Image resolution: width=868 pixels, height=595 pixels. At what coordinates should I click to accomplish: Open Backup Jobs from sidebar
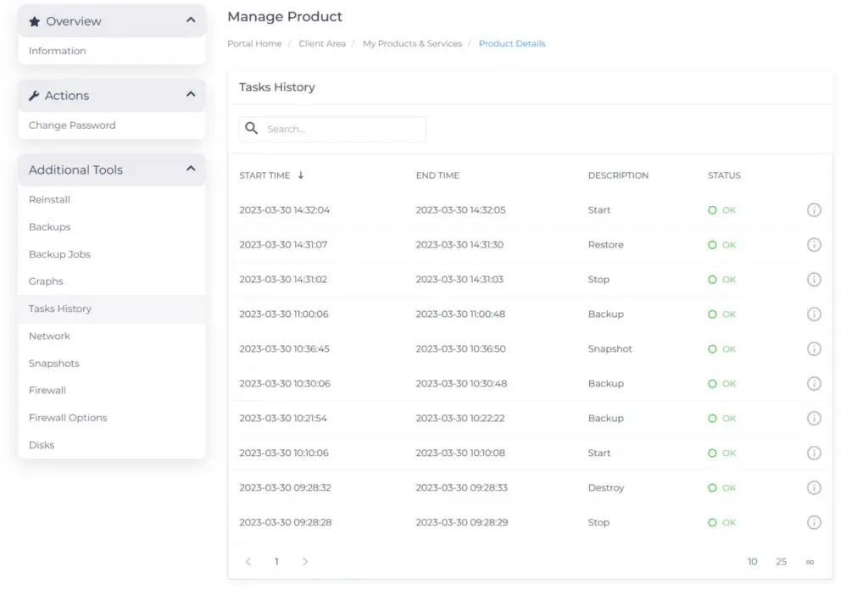point(59,254)
